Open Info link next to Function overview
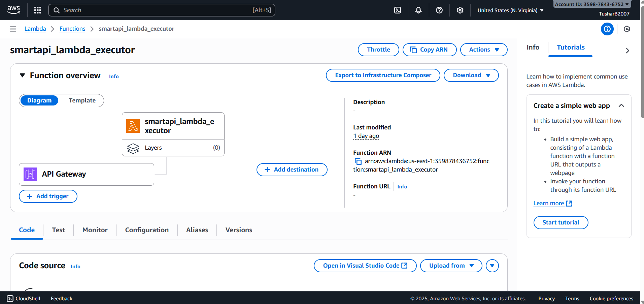 click(x=114, y=77)
